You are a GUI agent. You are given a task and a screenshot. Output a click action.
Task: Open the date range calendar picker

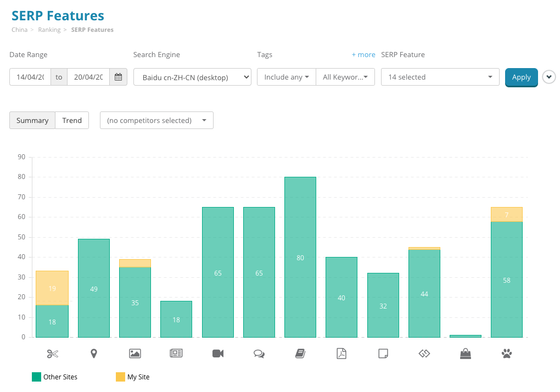click(118, 77)
